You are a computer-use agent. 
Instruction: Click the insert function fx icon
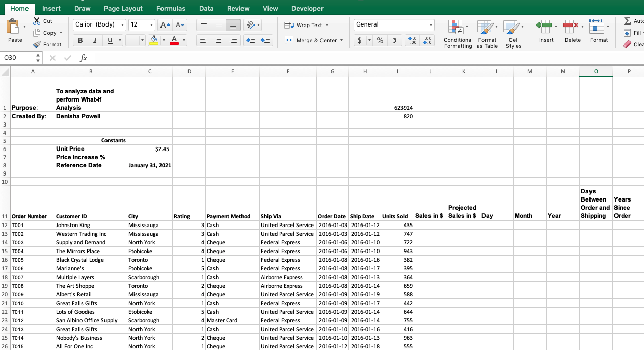pyautogui.click(x=83, y=58)
